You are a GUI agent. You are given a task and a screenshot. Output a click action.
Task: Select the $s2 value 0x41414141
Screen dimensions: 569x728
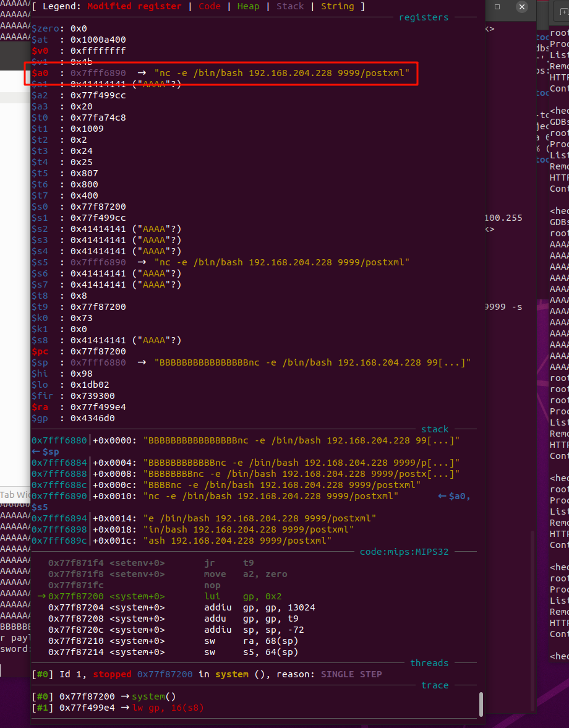point(98,229)
